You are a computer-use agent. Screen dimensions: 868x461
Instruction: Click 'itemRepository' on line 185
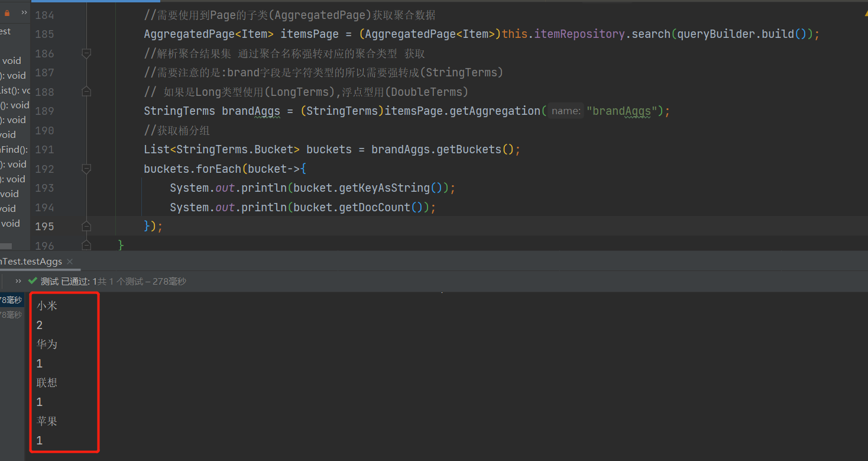pos(579,34)
